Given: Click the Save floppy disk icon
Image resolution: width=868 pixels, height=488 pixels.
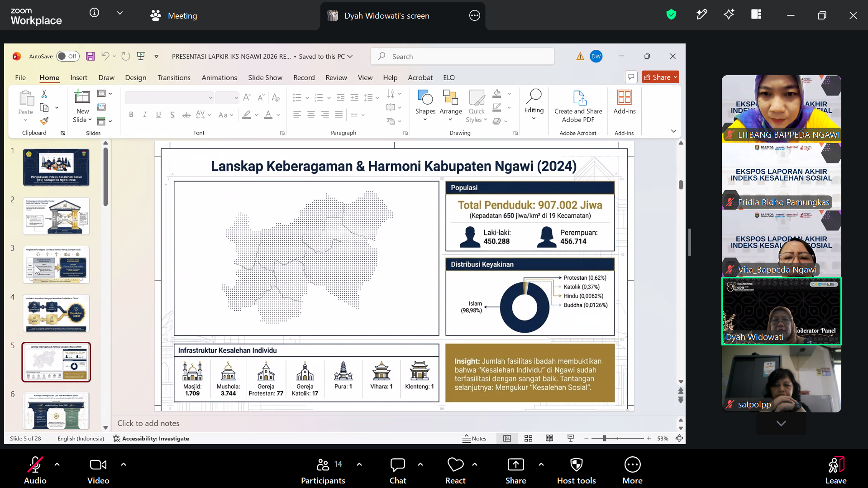Looking at the screenshot, I should [91, 57].
